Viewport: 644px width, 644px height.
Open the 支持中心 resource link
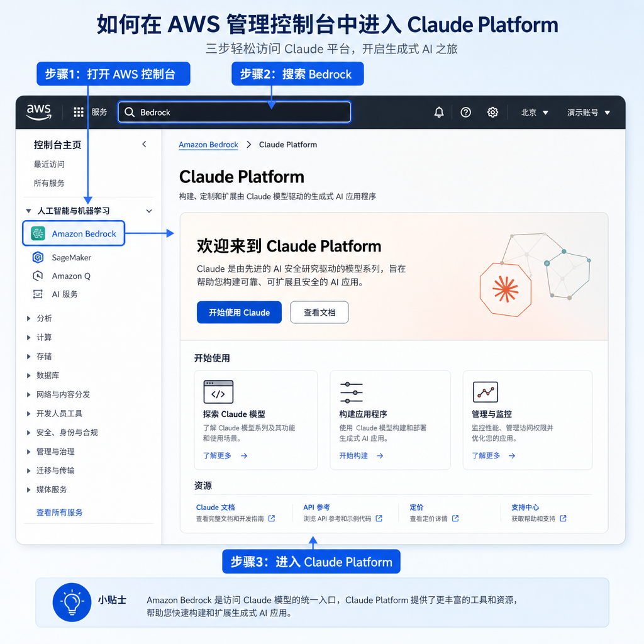click(525, 508)
